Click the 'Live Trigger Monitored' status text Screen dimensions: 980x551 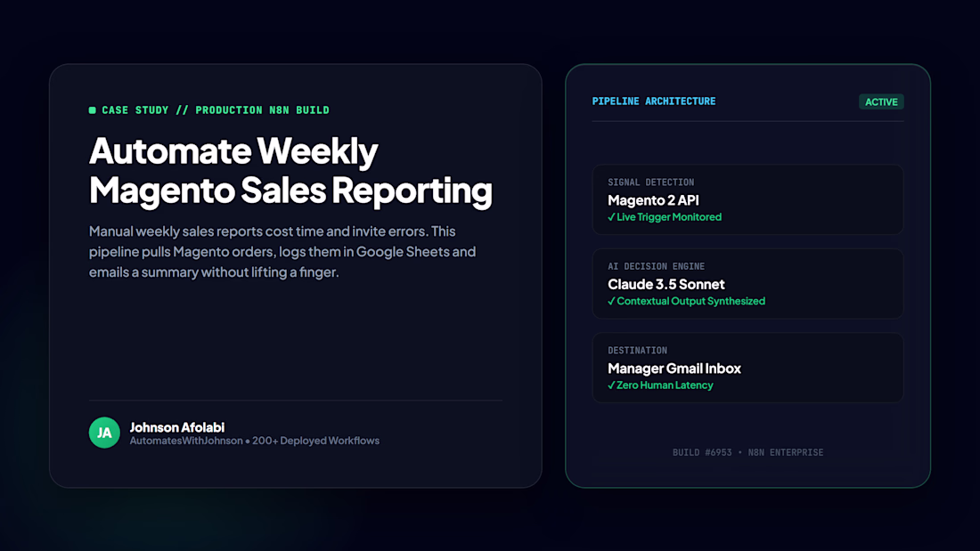669,217
